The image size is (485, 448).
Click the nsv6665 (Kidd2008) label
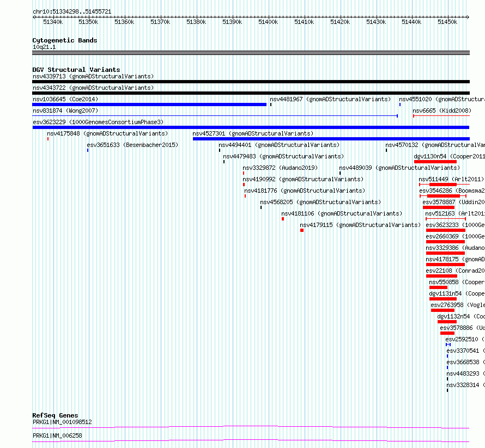(x=442, y=111)
